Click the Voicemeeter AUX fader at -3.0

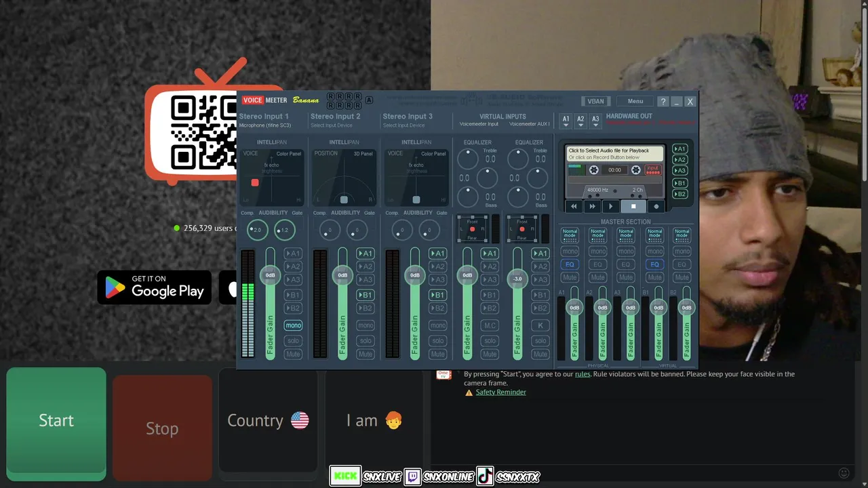point(517,279)
